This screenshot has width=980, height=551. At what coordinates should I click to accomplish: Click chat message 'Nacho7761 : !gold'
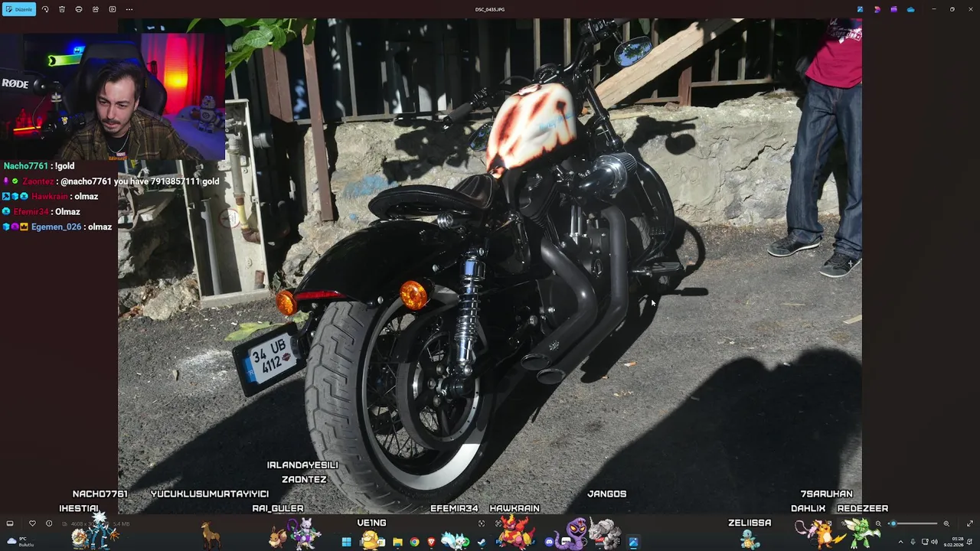[39, 166]
